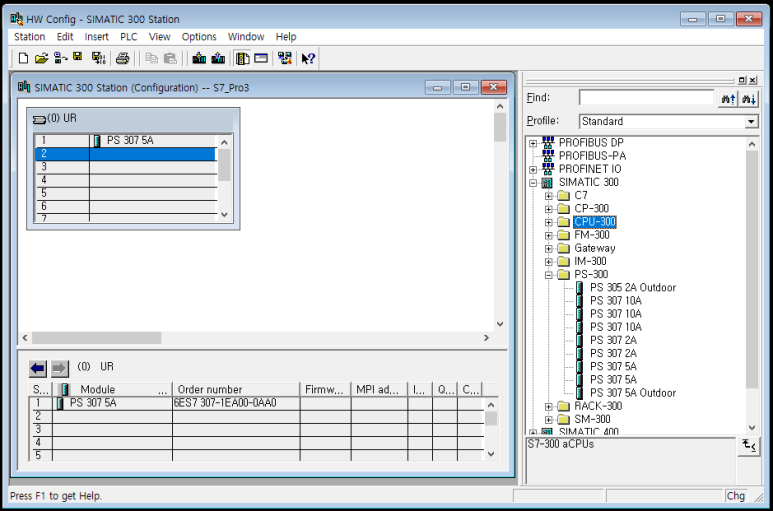
Task: Click order number 6ES7 307-1EA00-0AA0 cell
Action: coord(236,403)
